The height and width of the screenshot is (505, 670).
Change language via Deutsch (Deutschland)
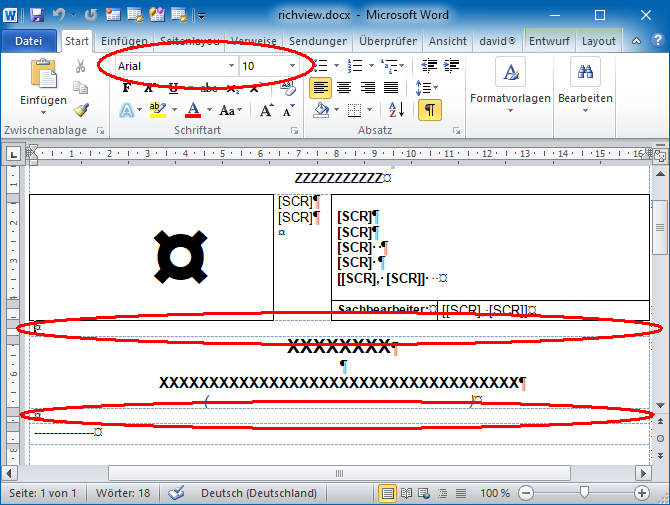(x=259, y=493)
